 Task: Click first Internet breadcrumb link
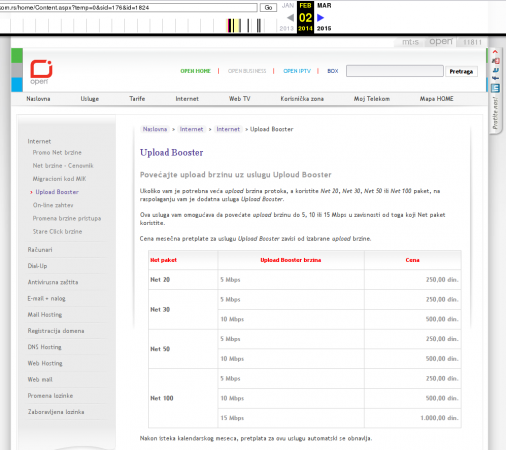pyautogui.click(x=191, y=129)
